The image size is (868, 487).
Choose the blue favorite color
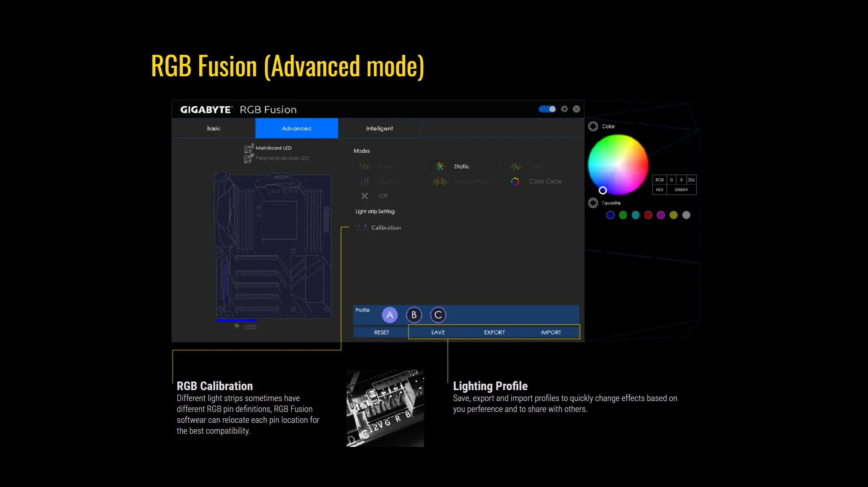coord(610,215)
